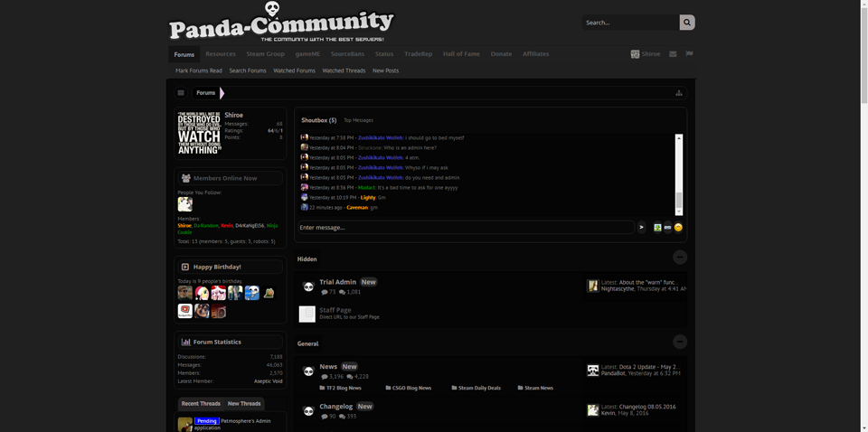The image size is (868, 432).
Task: Open the gameME navigation tab
Action: [x=307, y=54]
